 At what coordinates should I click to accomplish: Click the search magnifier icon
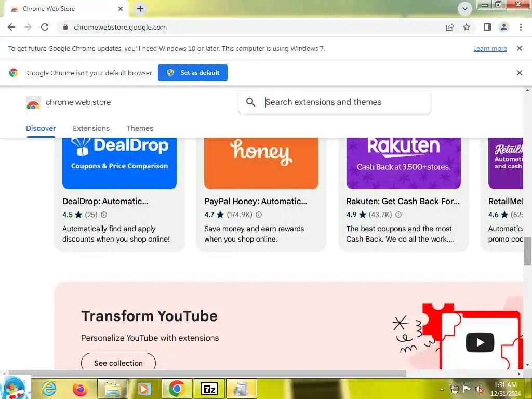click(250, 102)
